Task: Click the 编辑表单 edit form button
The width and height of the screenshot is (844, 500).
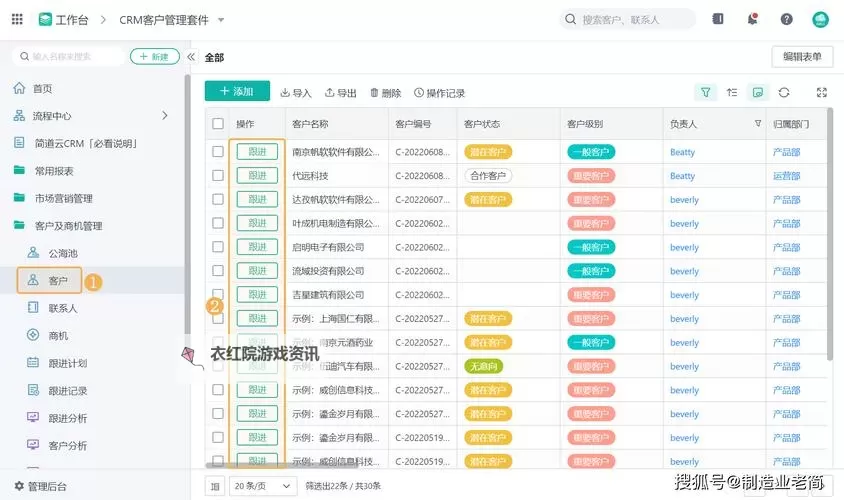Action: point(802,57)
